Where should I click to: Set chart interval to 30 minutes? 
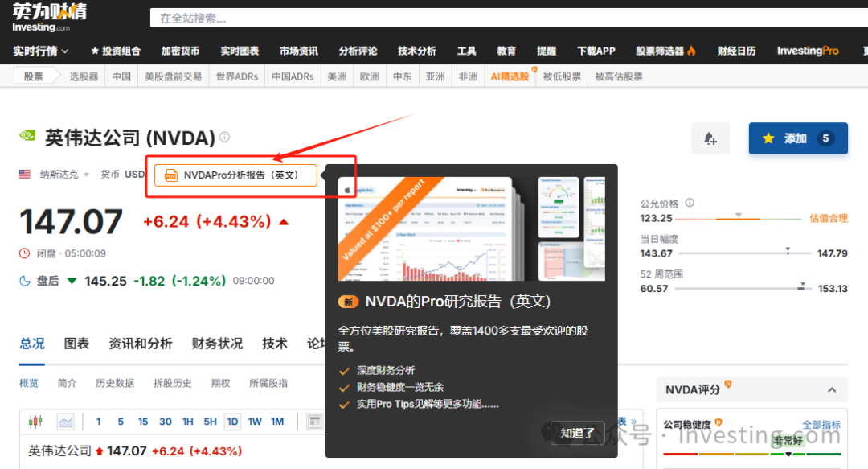[165, 422]
